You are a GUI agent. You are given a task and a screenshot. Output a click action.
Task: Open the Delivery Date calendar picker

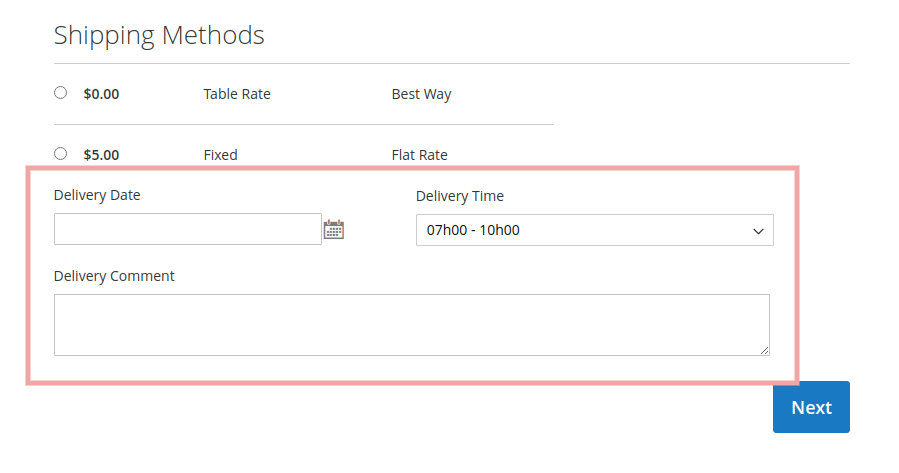click(334, 230)
